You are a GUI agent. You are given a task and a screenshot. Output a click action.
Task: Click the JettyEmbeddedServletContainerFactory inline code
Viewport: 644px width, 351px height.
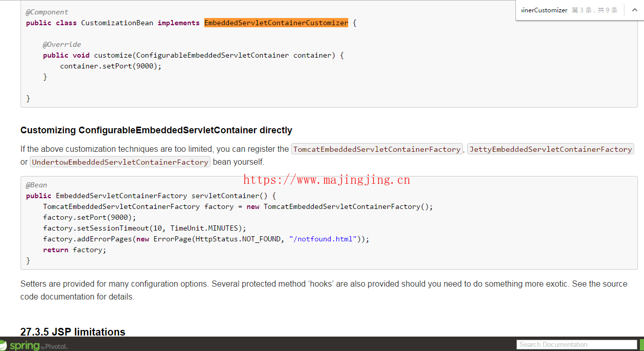550,149
